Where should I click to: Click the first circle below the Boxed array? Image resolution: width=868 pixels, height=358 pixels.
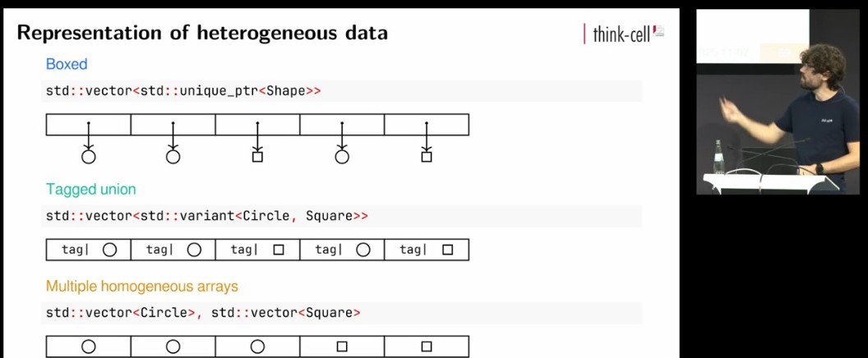click(x=89, y=156)
